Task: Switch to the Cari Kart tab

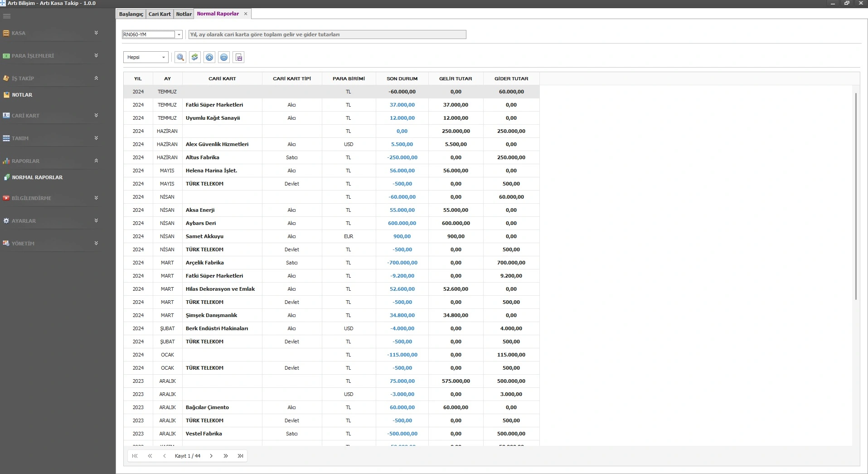Action: coord(160,14)
